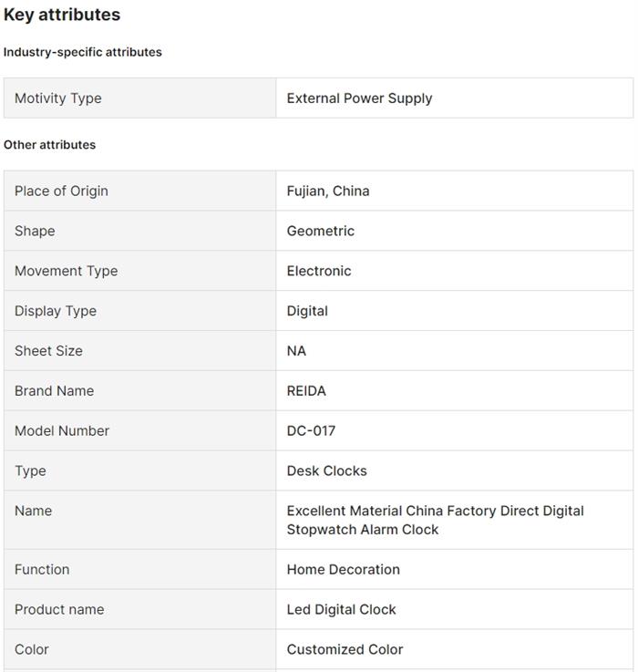Click the REIDA brand name value
Image resolution: width=638 pixels, height=672 pixels.
pyautogui.click(x=306, y=391)
